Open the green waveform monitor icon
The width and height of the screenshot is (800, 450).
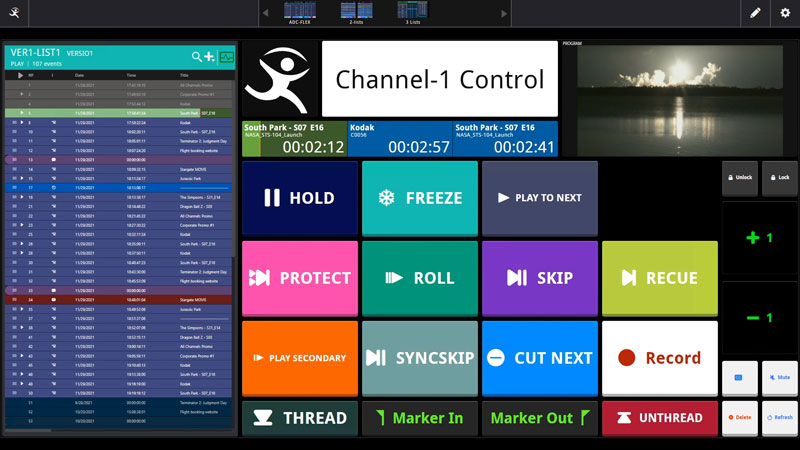click(x=227, y=57)
